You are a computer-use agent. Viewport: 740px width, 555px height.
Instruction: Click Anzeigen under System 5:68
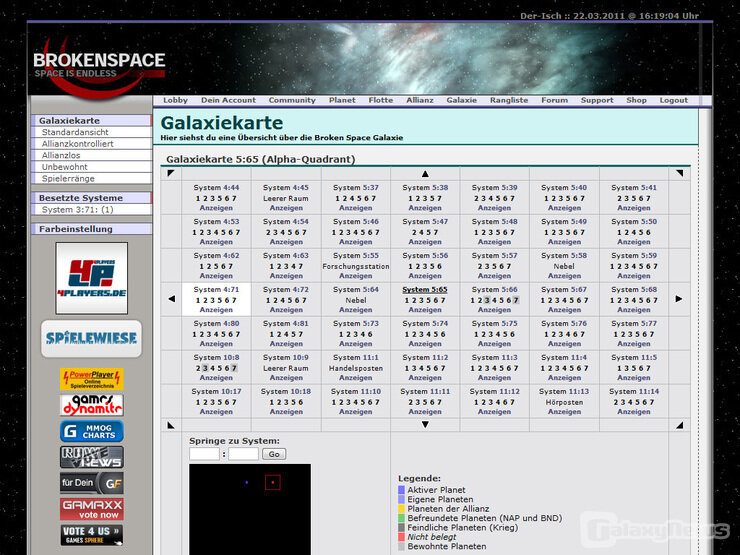(634, 310)
